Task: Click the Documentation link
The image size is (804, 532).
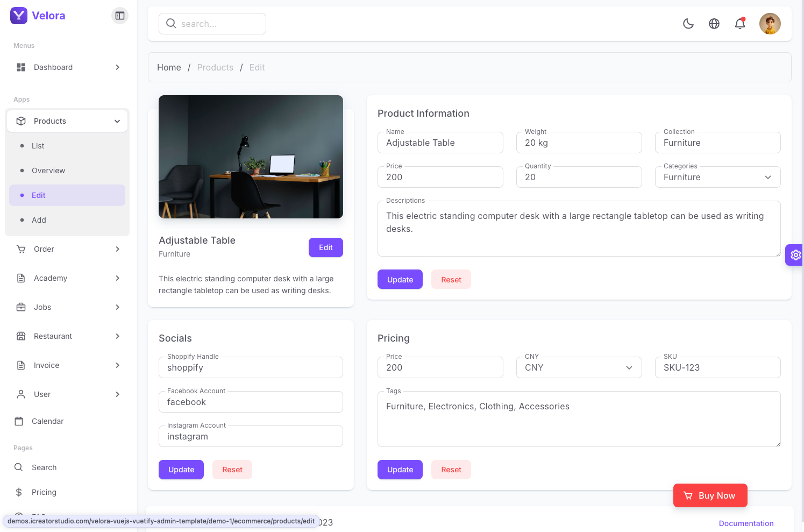Action: 746,523
